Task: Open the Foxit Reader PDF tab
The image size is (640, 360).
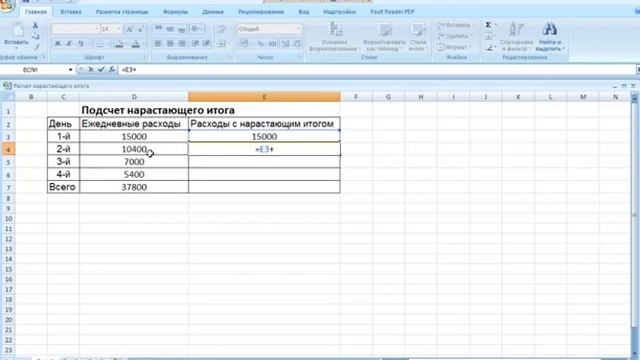Action: 392,12
